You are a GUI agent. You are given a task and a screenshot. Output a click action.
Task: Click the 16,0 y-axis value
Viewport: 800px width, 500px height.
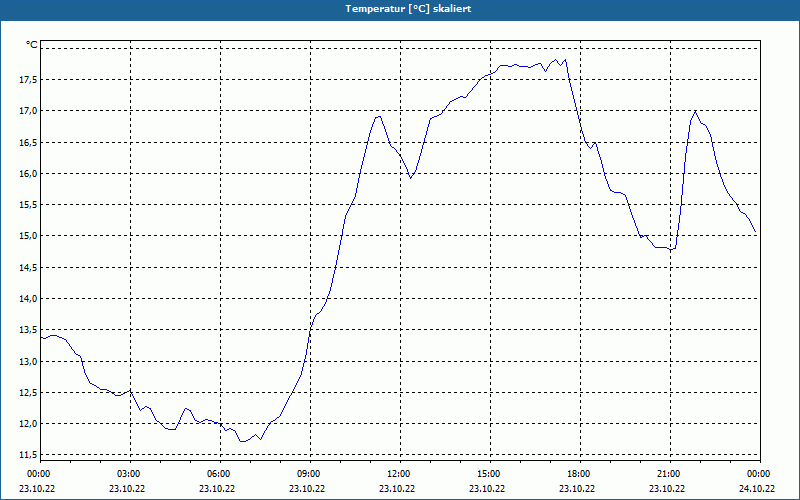(28, 173)
